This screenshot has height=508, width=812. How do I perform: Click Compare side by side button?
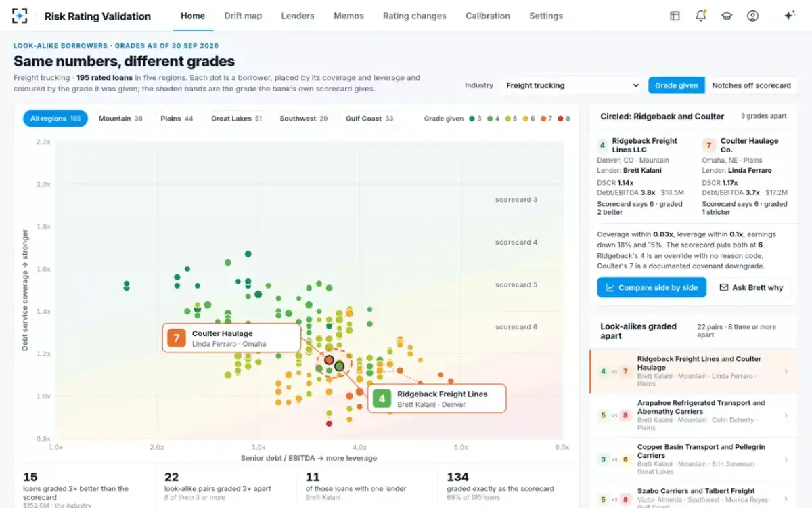[x=652, y=287]
